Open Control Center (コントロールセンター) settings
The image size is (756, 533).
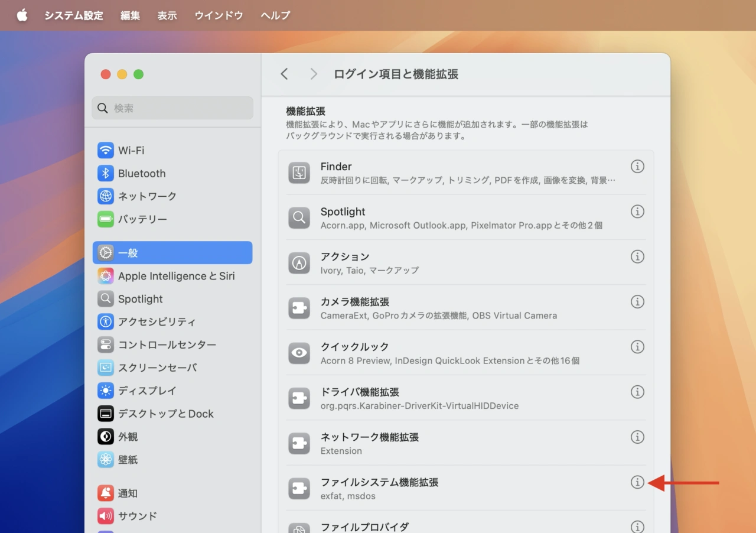coord(167,344)
